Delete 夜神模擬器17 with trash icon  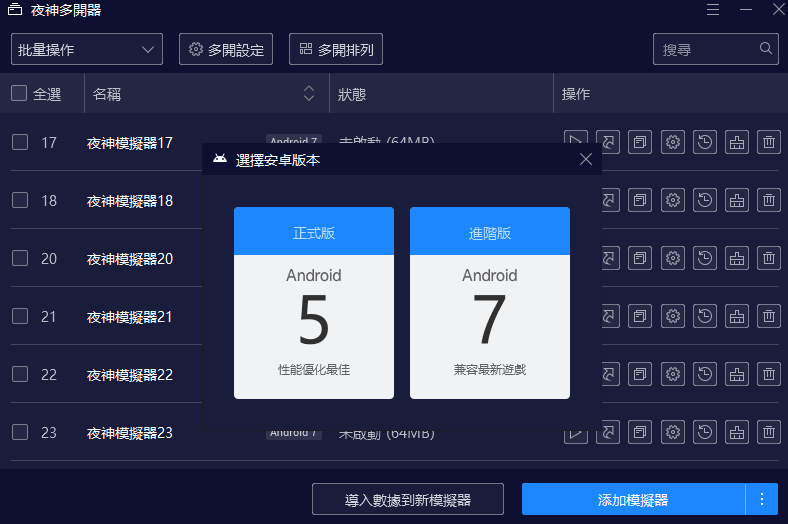point(769,142)
